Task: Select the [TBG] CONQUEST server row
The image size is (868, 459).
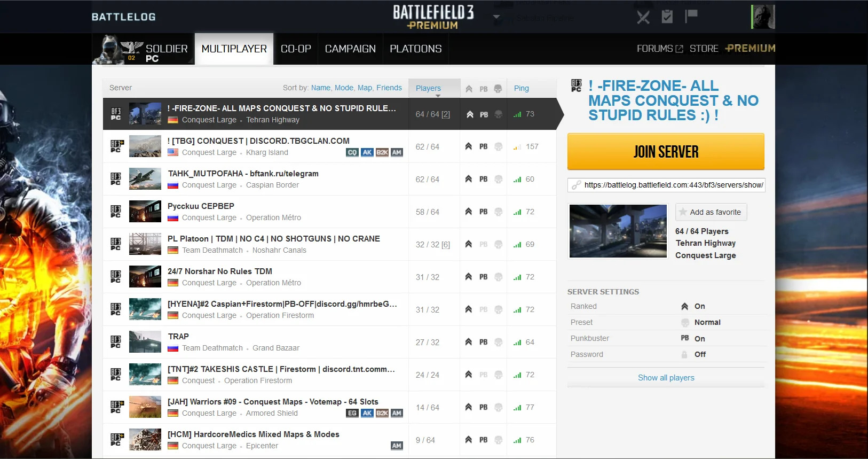Action: point(329,146)
